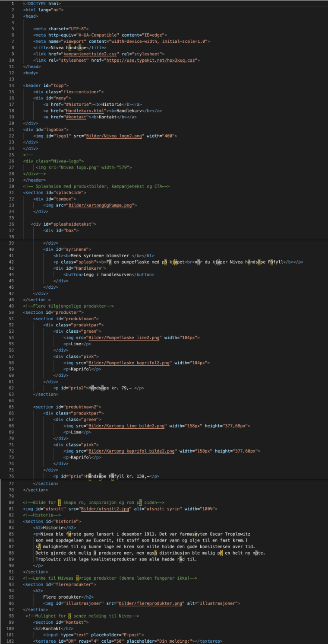Click the class name "flex-container"
This screenshot has width=328, height=644.
[81, 92]
